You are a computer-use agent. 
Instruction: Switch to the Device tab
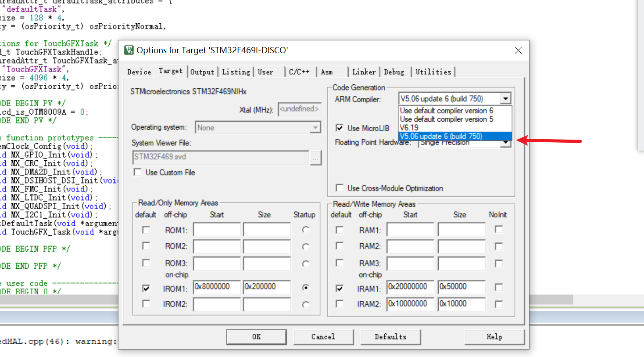(x=139, y=72)
